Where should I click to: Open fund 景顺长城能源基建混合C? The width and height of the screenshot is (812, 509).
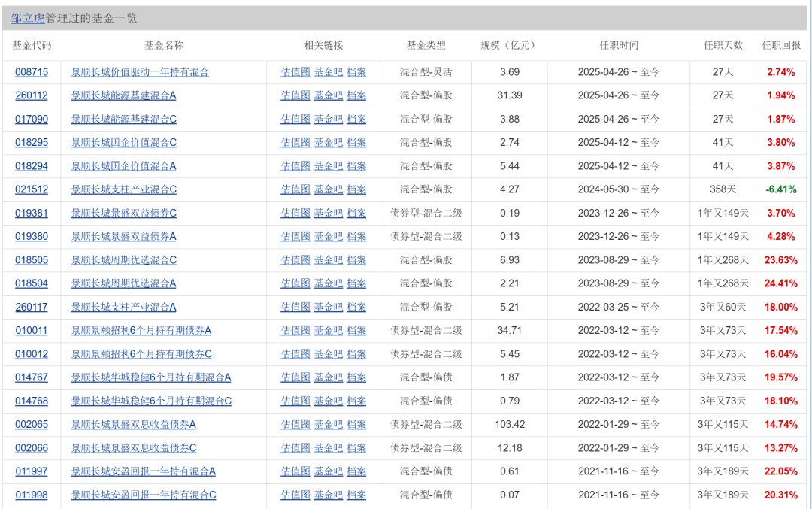click(x=124, y=119)
